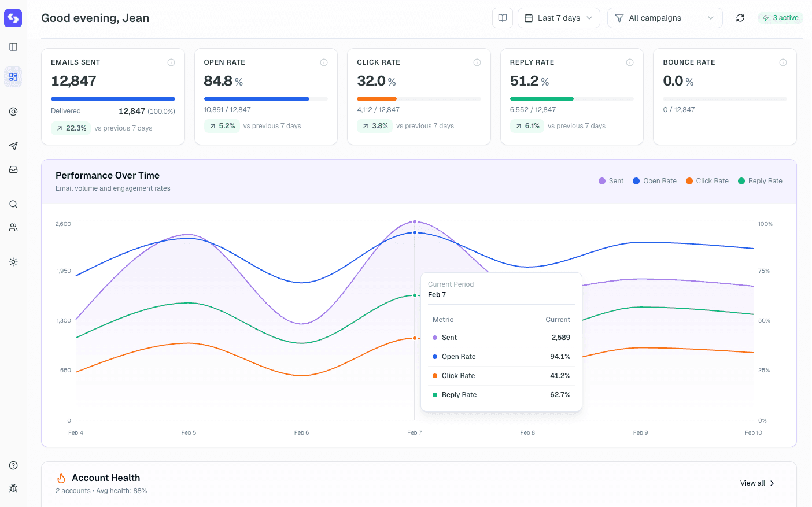Click the Open Rate progress bar

pyautogui.click(x=266, y=99)
